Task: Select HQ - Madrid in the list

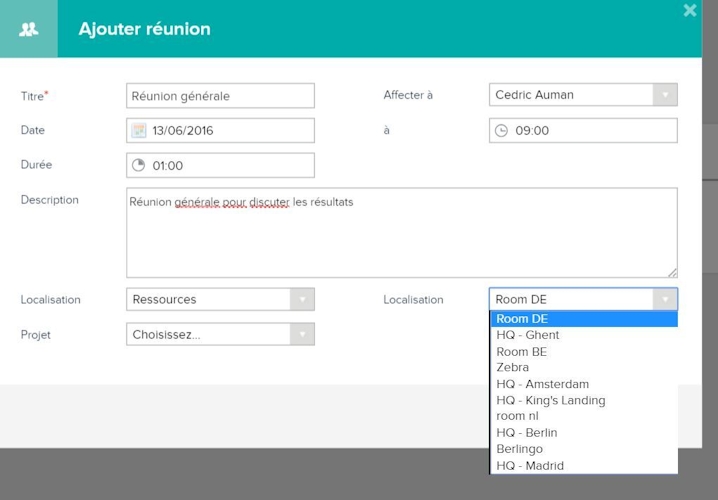Action: coord(530,466)
